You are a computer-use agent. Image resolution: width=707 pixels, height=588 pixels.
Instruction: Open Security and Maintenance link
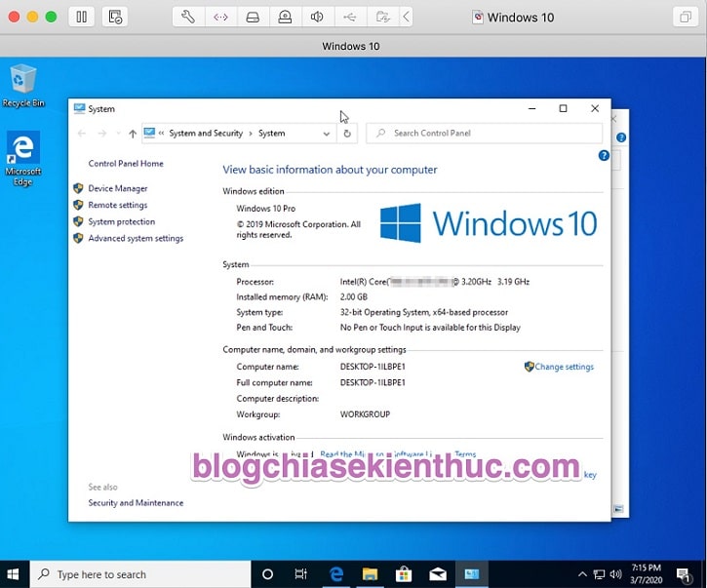point(136,503)
